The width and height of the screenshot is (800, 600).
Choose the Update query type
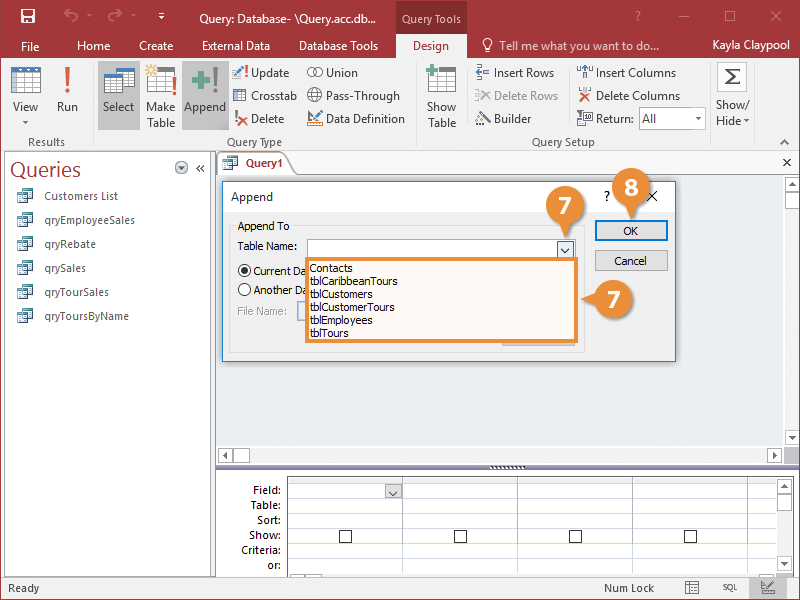point(261,73)
